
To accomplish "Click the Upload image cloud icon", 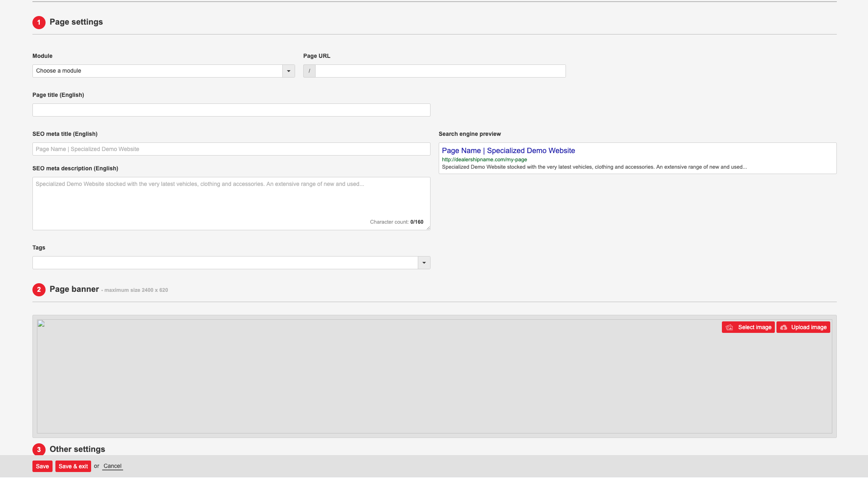I will [x=783, y=327].
